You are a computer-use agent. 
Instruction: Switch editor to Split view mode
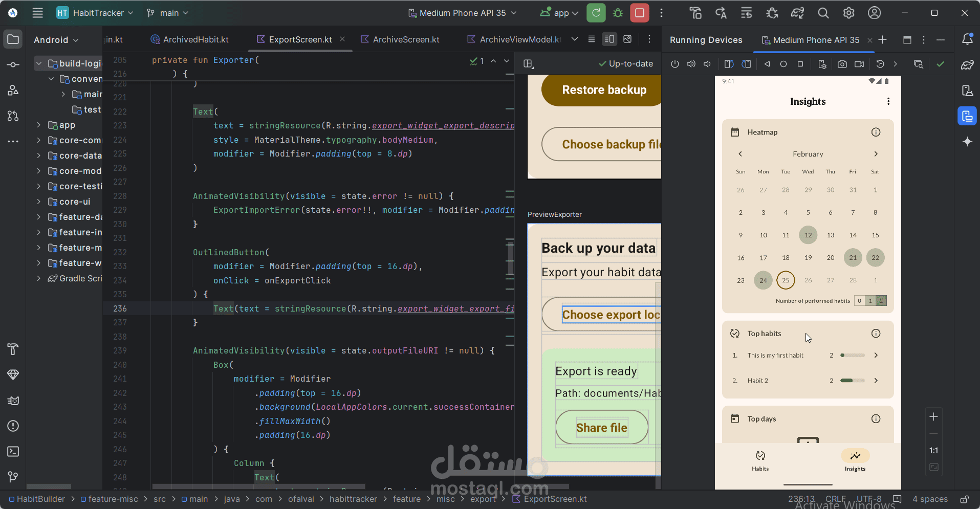click(x=609, y=39)
